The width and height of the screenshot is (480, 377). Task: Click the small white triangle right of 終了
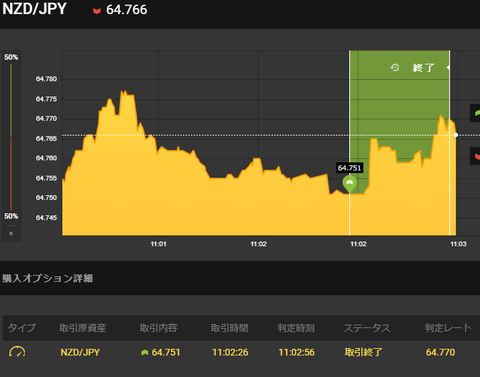[448, 67]
